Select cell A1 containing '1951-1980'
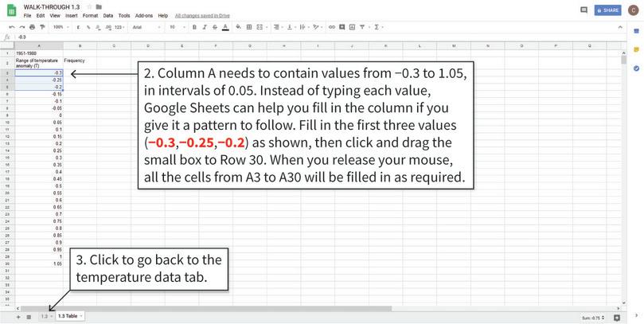This screenshot has width=644, height=324. (x=39, y=53)
